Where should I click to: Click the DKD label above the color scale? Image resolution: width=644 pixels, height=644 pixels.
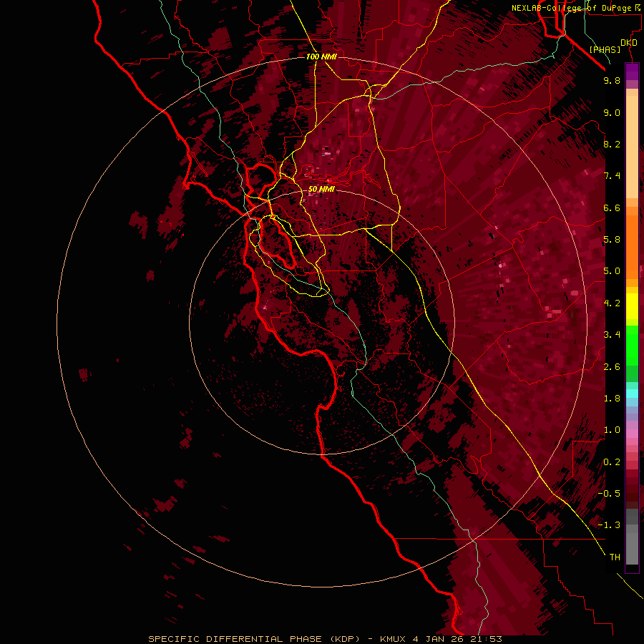click(629, 43)
